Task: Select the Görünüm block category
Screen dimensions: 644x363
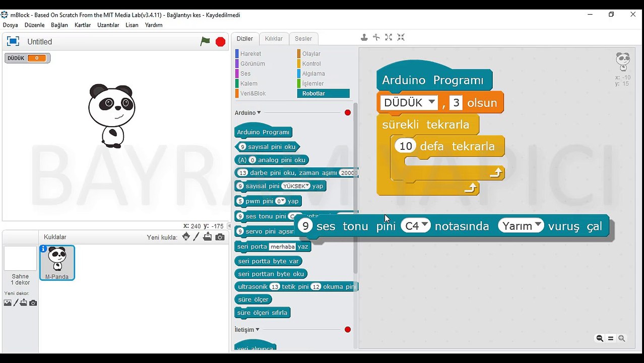Action: 252,64
